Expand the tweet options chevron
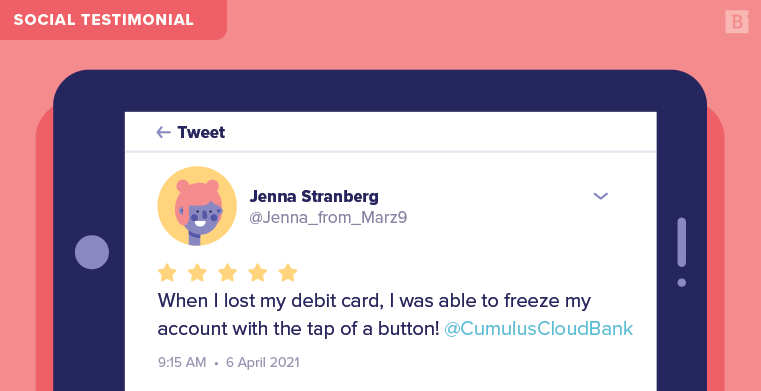 [x=601, y=196]
